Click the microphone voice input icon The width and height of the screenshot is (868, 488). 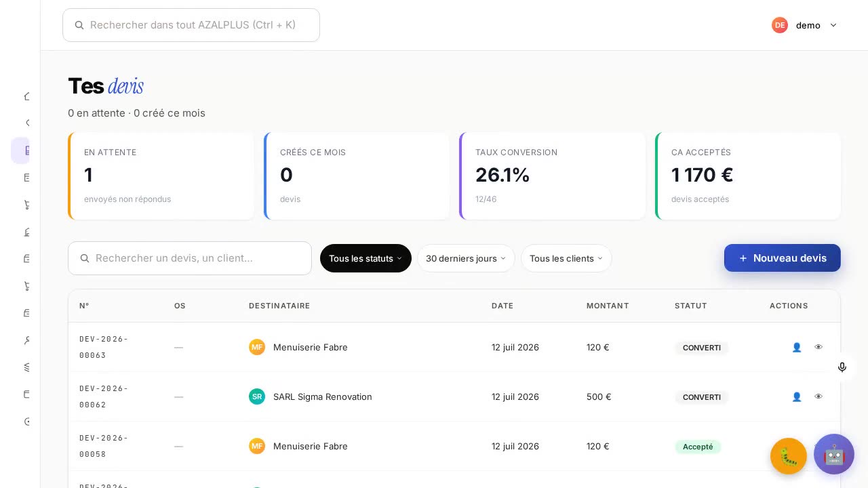842,367
